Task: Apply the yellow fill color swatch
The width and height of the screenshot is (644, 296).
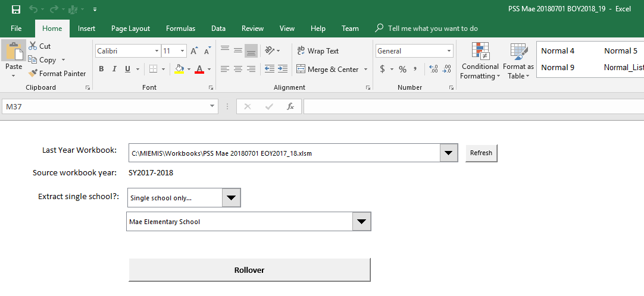Action: 179,70
